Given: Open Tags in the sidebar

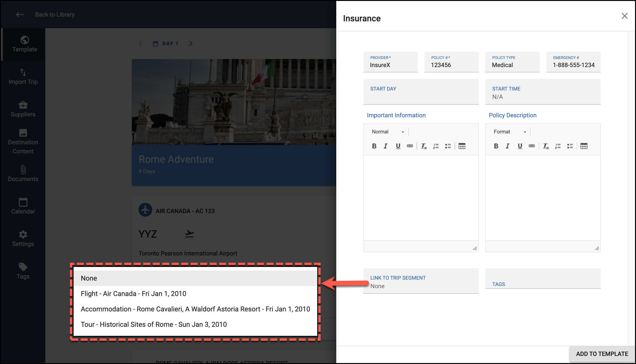Looking at the screenshot, I should tap(23, 272).
